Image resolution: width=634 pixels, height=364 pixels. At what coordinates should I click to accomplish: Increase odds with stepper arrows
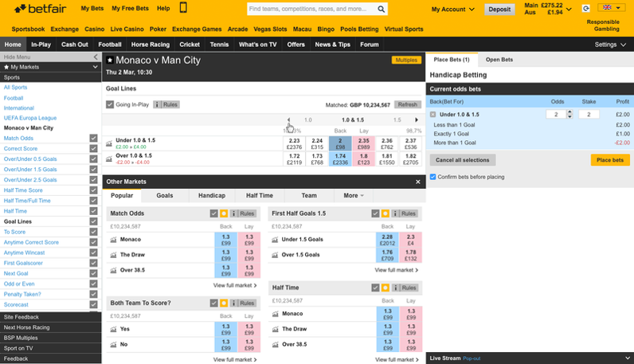pos(569,112)
